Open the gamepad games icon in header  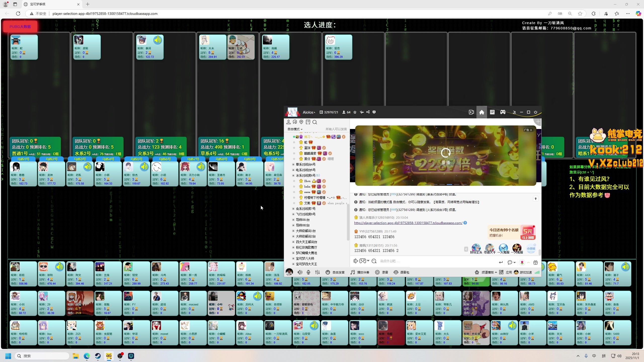tap(503, 112)
